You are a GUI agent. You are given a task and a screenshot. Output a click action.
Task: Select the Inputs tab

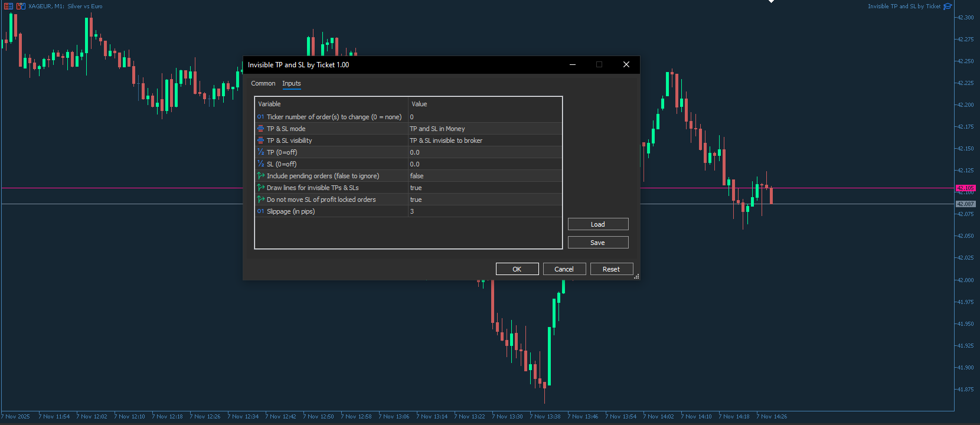point(291,83)
